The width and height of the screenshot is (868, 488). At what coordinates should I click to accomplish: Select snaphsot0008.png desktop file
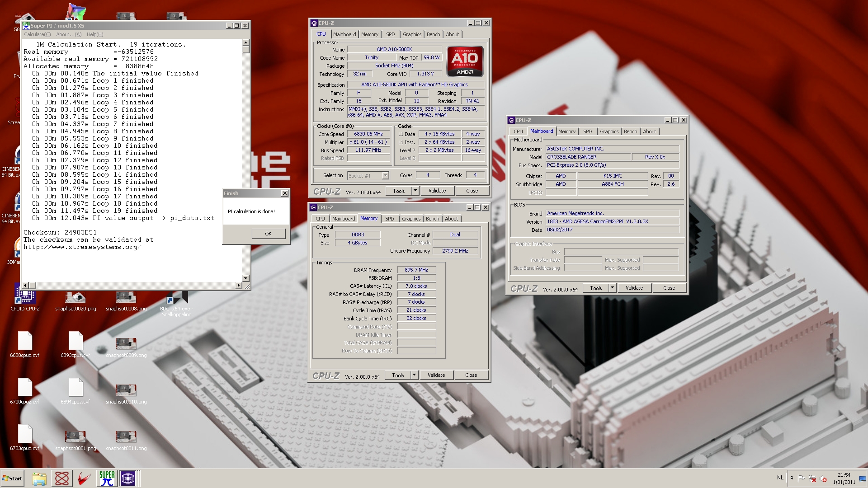tap(126, 301)
